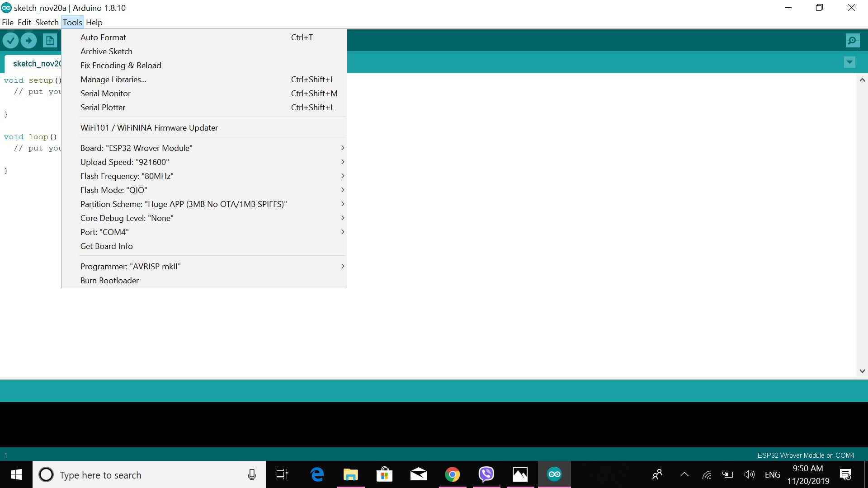This screenshot has height=488, width=868.
Task: Select the sketch_nov20a tab
Action: 34,64
